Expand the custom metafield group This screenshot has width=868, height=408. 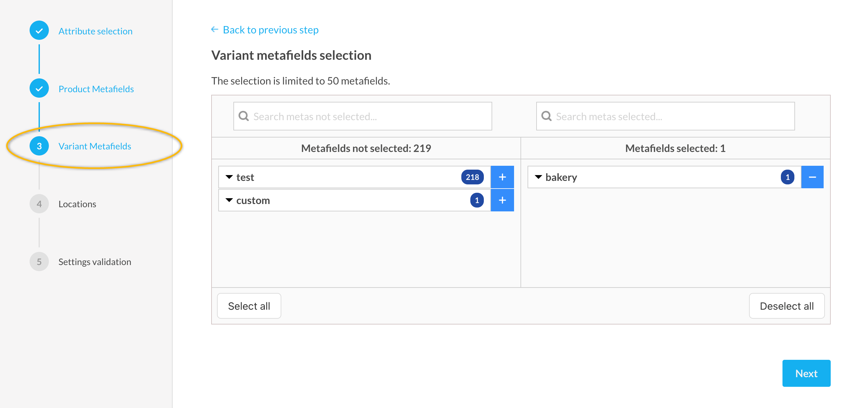coord(229,200)
